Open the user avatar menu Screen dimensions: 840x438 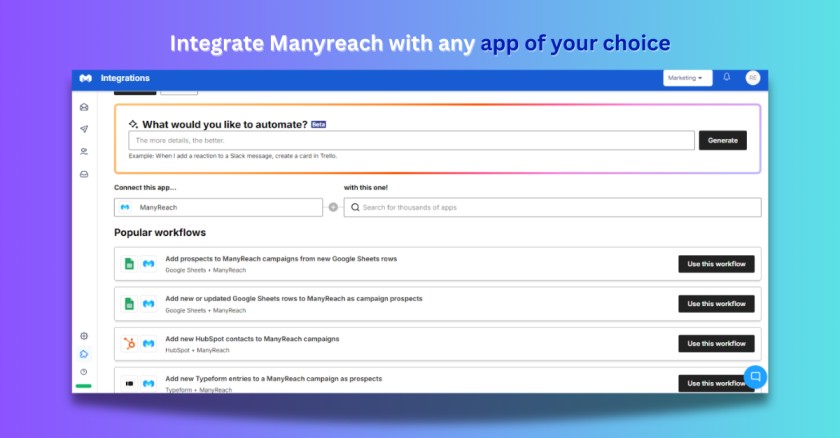753,78
